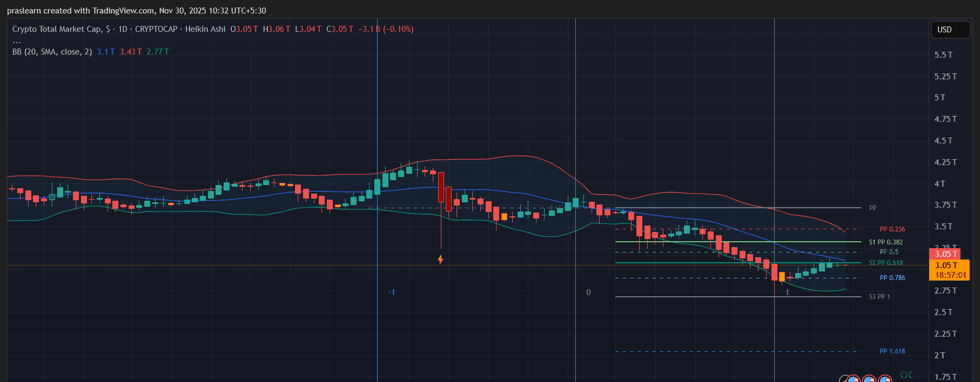Click the blue PP 1.618 level label

[892, 351]
